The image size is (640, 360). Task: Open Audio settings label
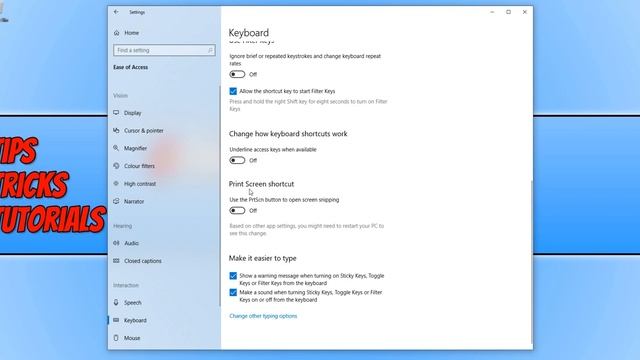pyautogui.click(x=131, y=243)
